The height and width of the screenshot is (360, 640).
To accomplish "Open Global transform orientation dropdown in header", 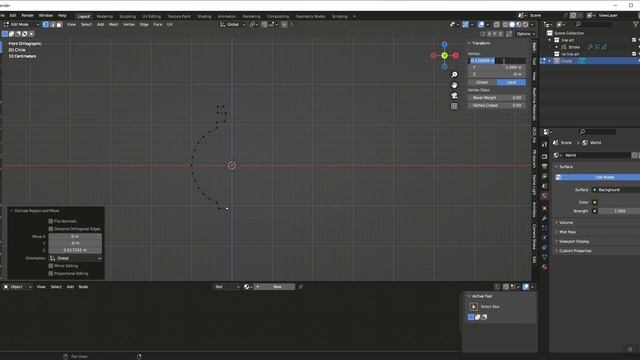I will (233, 24).
